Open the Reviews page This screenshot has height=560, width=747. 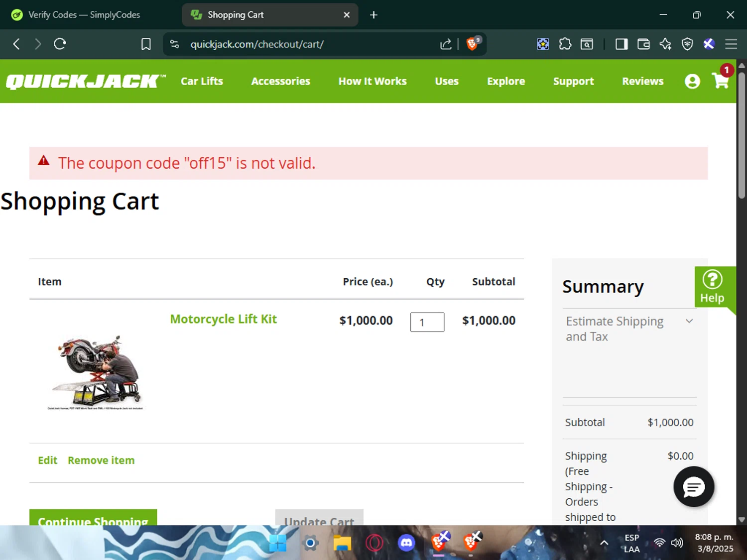[642, 81]
